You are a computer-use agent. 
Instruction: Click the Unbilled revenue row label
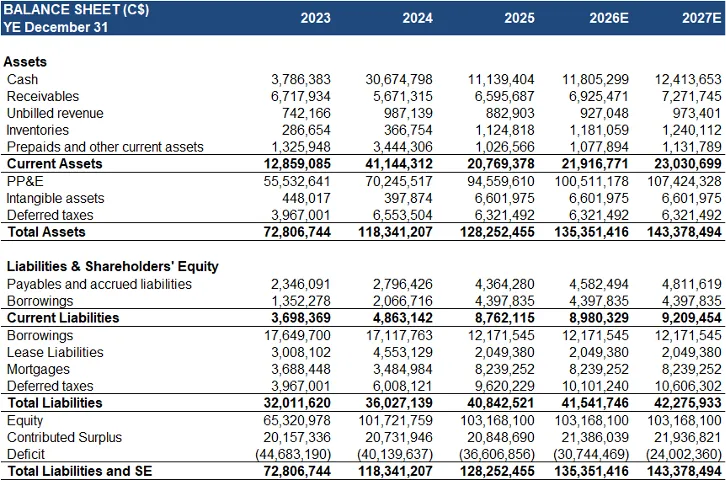click(x=56, y=113)
